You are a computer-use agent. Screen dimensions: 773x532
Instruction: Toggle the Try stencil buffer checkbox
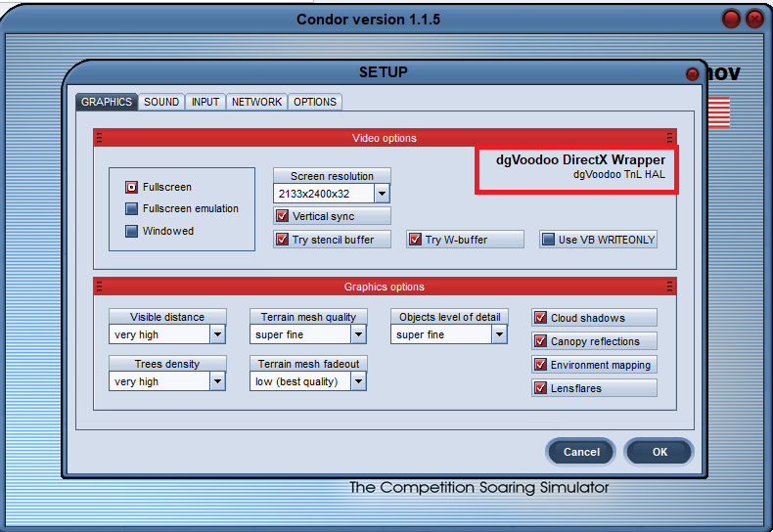click(x=283, y=240)
